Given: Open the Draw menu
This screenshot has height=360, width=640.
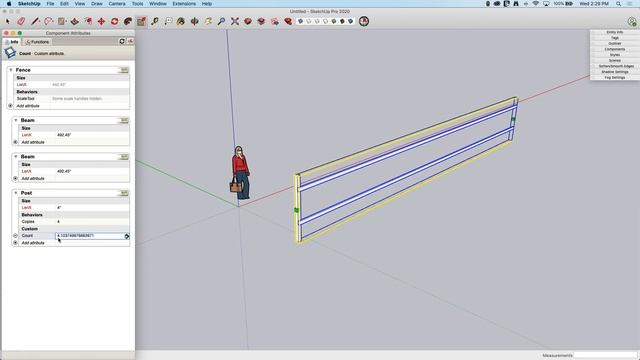Looking at the screenshot, I should coord(97,4).
